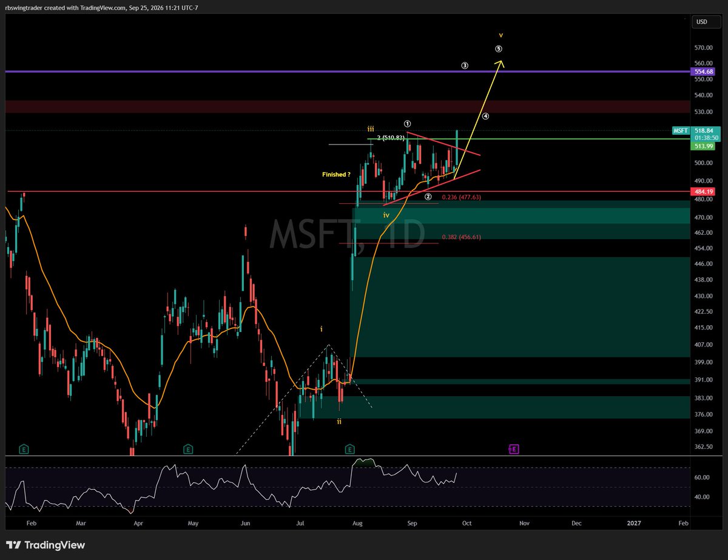This screenshot has height=560, width=728.
Task: Click the purple upcoming earnings E marker
Action: [514, 449]
